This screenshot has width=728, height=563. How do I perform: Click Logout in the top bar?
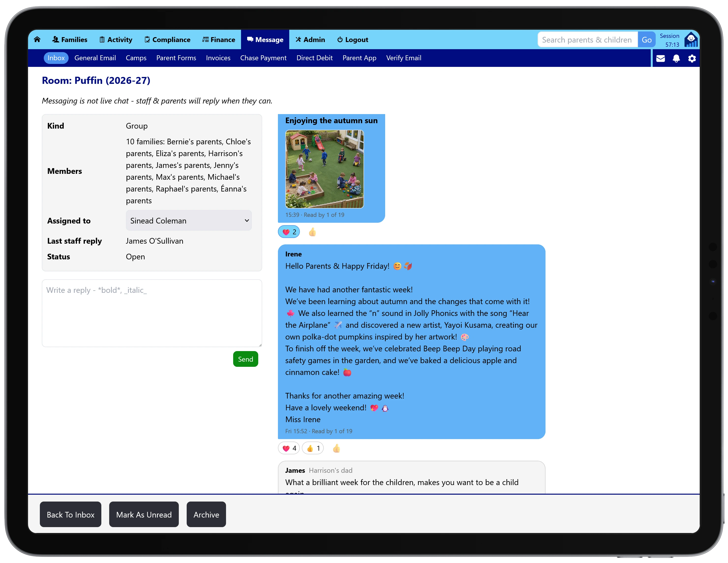(353, 40)
